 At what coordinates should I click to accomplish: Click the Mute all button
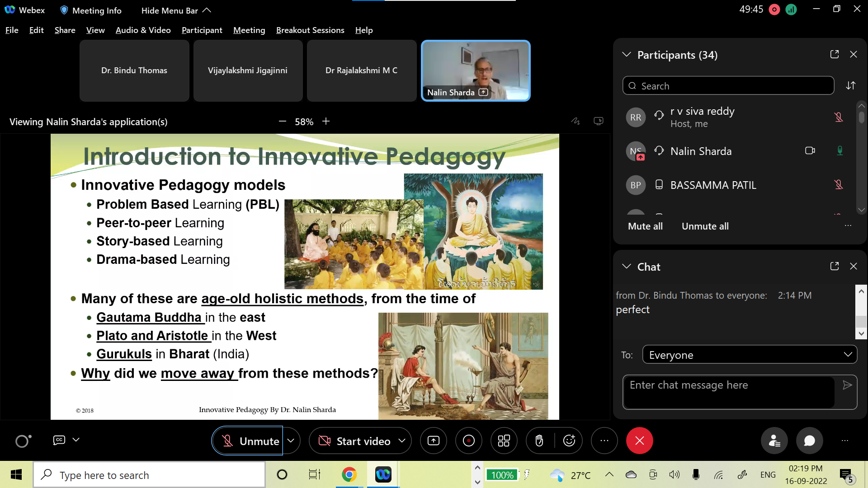pos(645,226)
